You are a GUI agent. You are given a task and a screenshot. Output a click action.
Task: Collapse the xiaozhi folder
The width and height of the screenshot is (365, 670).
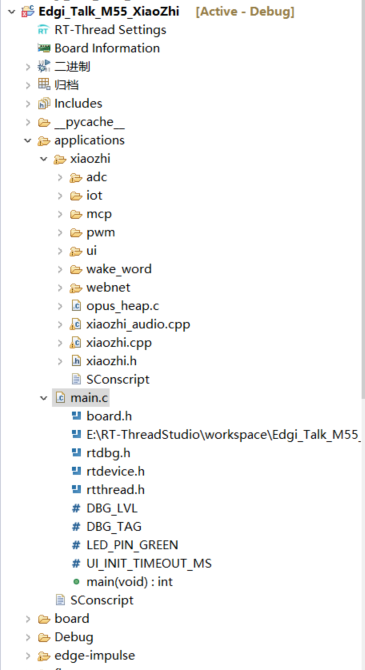click(x=44, y=159)
